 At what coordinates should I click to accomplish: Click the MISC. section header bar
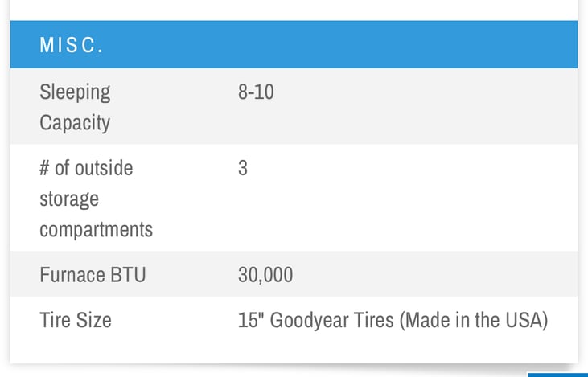[294, 44]
